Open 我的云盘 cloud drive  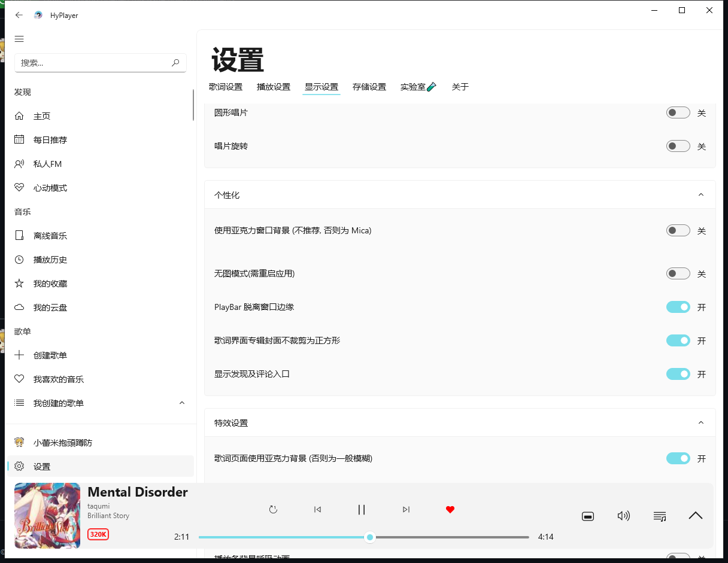[x=54, y=307]
